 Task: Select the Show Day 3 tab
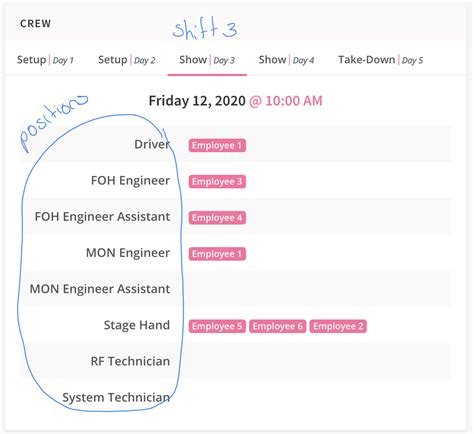[x=207, y=60]
